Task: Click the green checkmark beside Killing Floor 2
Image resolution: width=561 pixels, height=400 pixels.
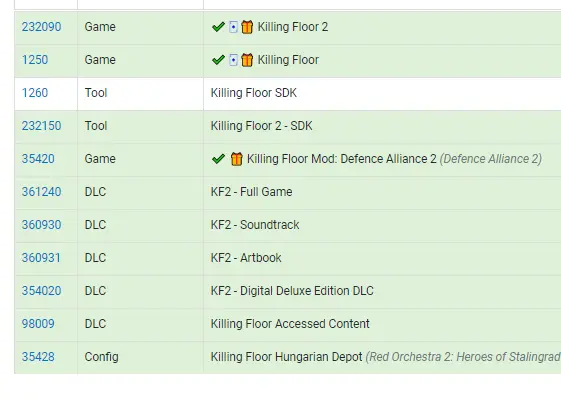Action: pyautogui.click(x=218, y=27)
